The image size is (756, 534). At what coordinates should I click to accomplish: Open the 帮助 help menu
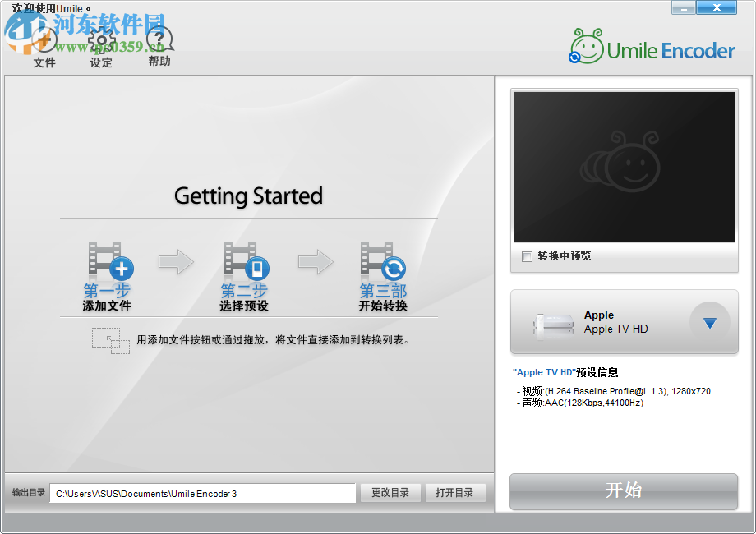tap(158, 39)
